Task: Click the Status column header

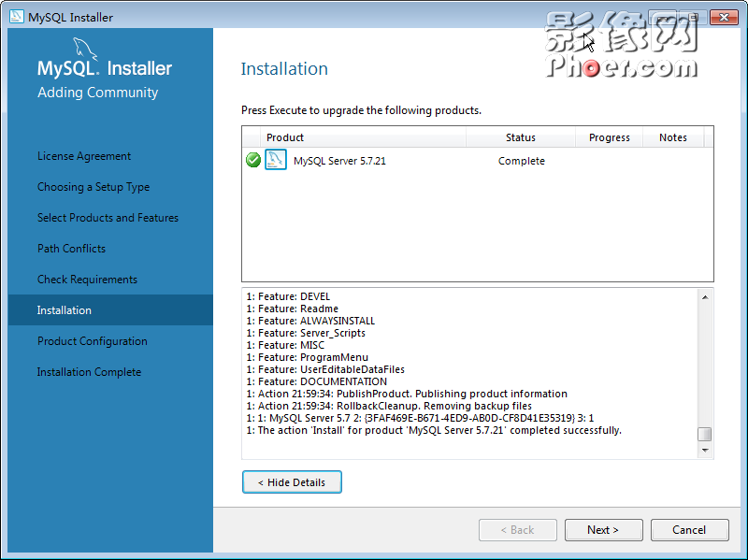Action: pyautogui.click(x=521, y=137)
